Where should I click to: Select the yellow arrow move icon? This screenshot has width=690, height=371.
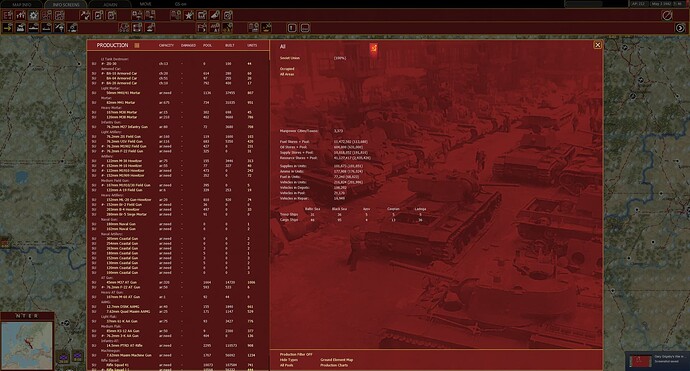pos(7,28)
